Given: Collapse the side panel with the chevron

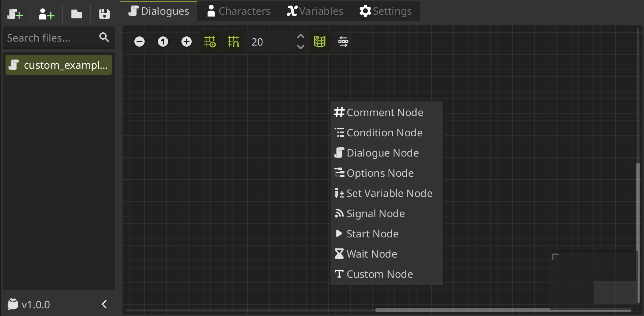Looking at the screenshot, I should click(x=105, y=304).
